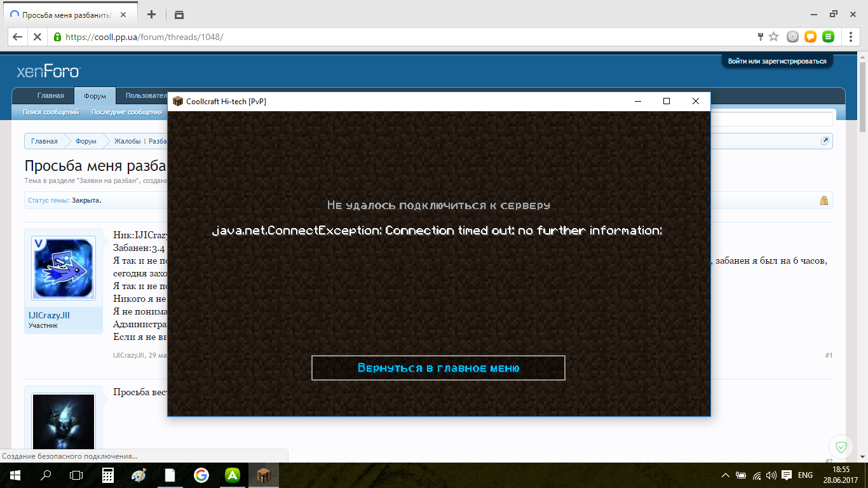
Task: Open the volume tray icon
Action: pos(771,475)
